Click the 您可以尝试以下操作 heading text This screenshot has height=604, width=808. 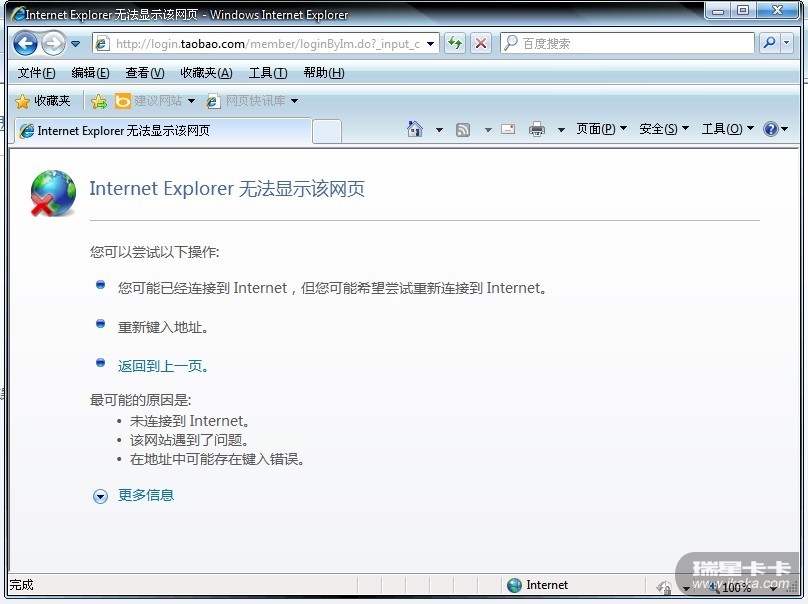point(155,252)
